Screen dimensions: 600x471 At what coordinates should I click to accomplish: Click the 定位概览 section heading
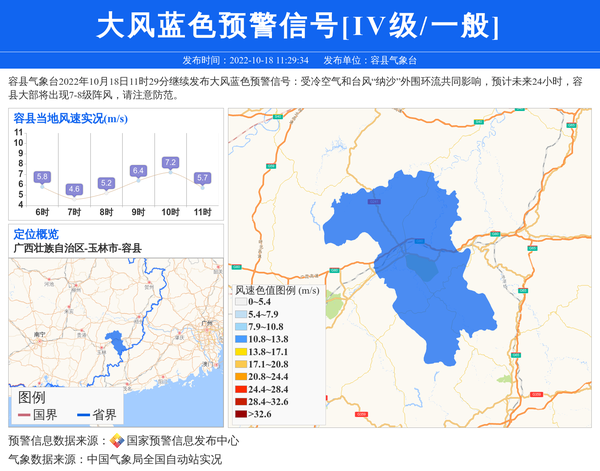point(36,234)
